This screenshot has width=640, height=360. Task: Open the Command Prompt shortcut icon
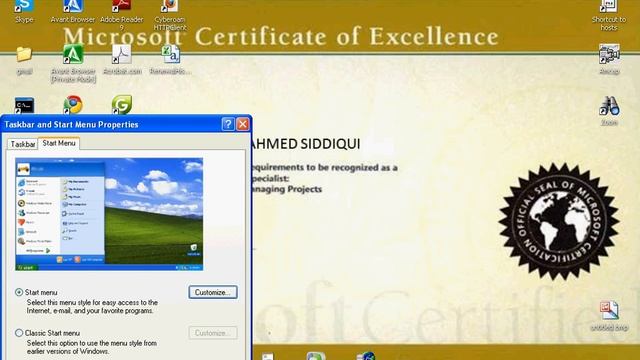pos(24,105)
